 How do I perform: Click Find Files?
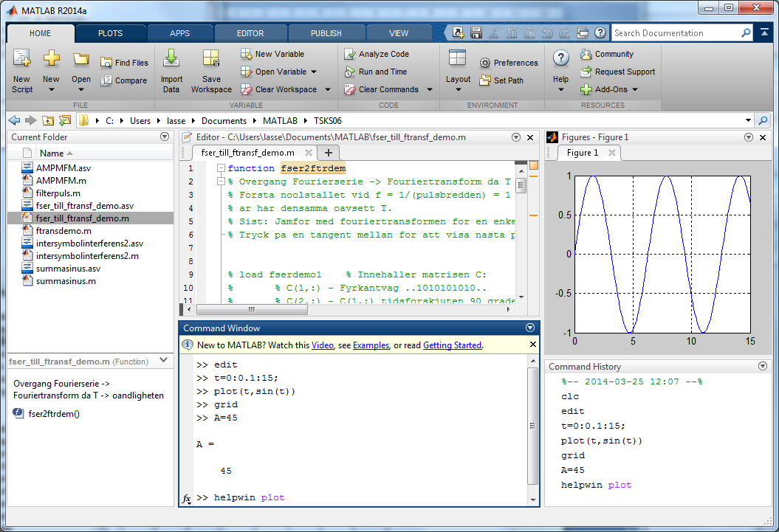click(x=124, y=63)
